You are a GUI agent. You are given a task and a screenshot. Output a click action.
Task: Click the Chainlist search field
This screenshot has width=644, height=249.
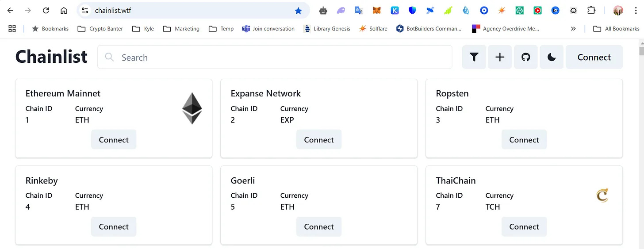(275, 57)
